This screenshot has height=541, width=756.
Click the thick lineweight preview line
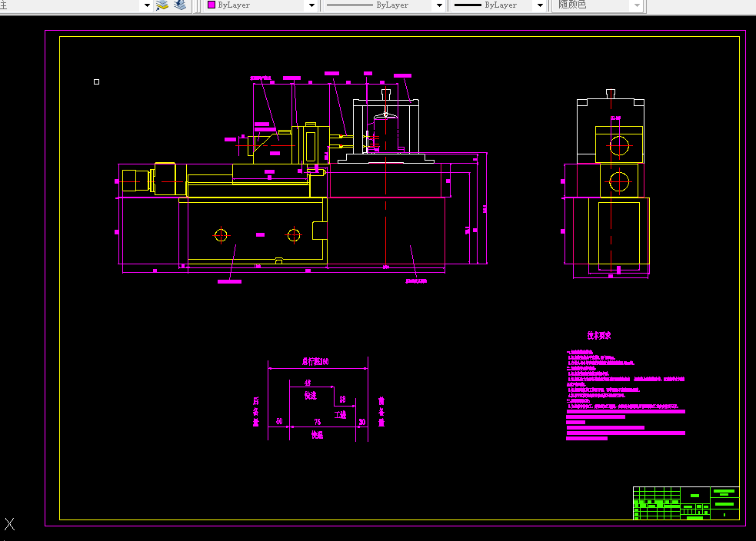click(468, 5)
